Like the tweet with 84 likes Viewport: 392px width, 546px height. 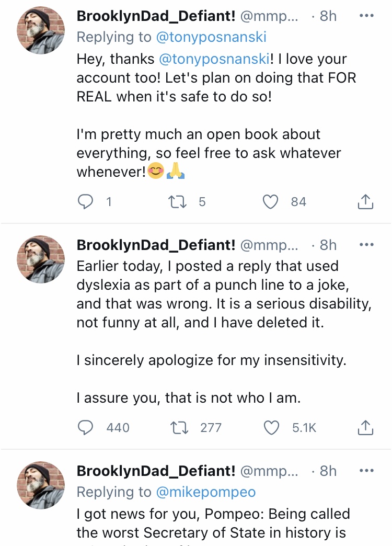point(271,202)
